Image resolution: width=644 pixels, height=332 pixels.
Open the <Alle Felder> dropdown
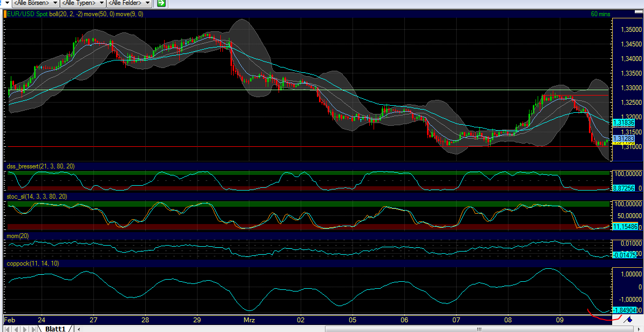tap(128, 3)
